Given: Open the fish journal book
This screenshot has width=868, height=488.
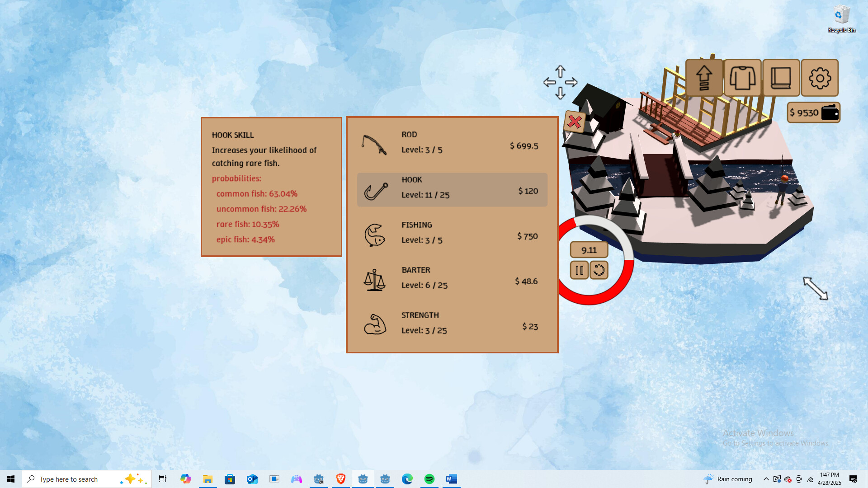Looking at the screenshot, I should (x=781, y=78).
